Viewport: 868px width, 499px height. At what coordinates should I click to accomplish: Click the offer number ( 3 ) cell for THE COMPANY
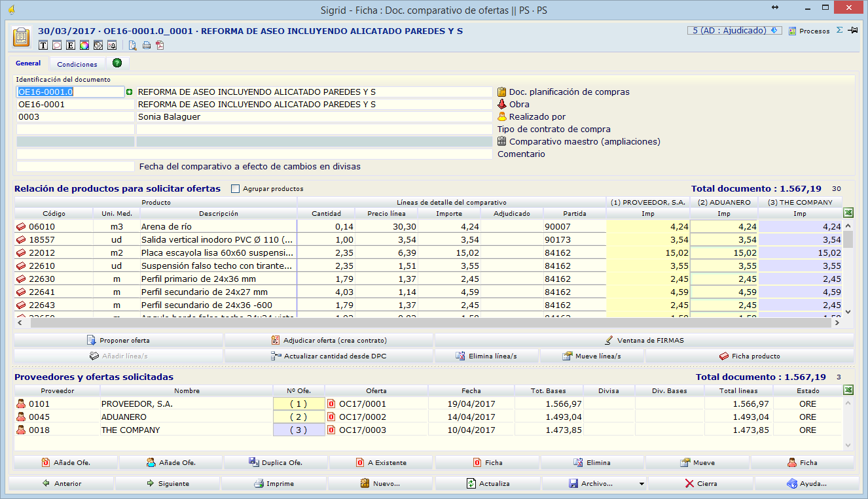[298, 430]
